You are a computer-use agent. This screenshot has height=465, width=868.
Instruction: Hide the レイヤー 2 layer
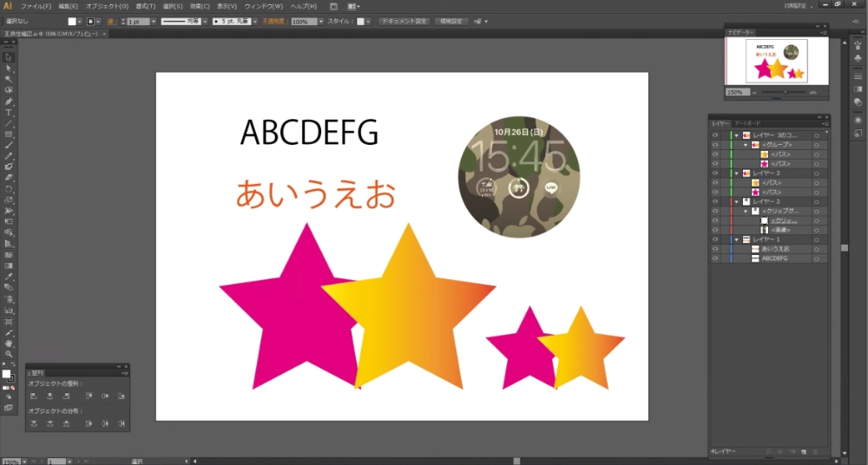tap(715, 201)
